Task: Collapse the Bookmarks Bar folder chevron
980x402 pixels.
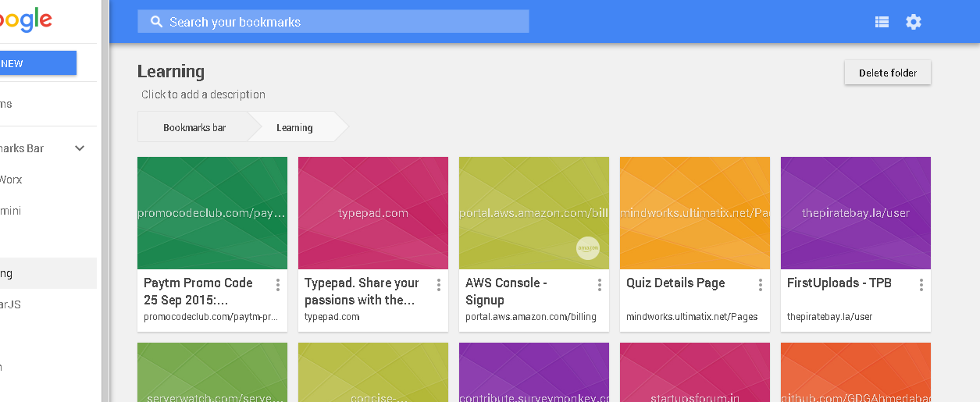Action: coord(80,148)
